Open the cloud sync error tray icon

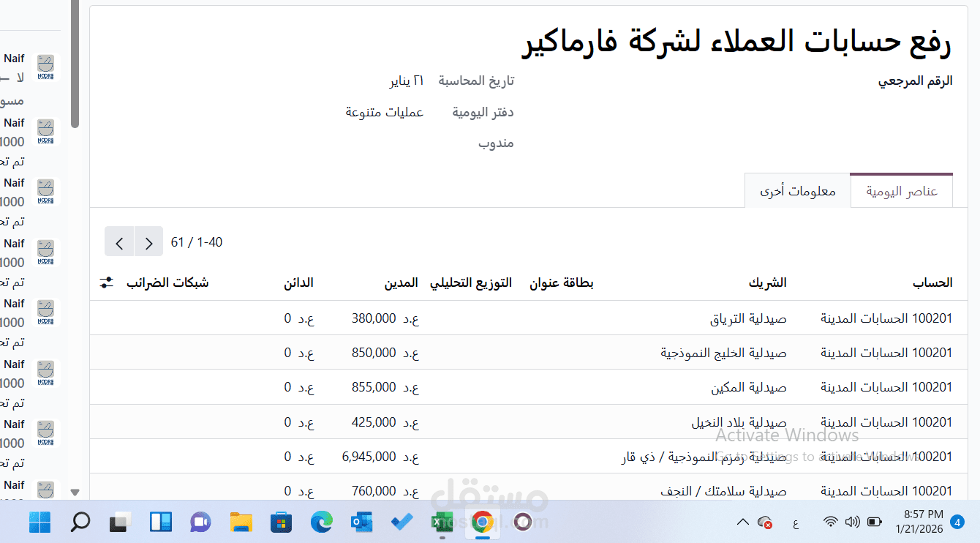click(x=766, y=523)
